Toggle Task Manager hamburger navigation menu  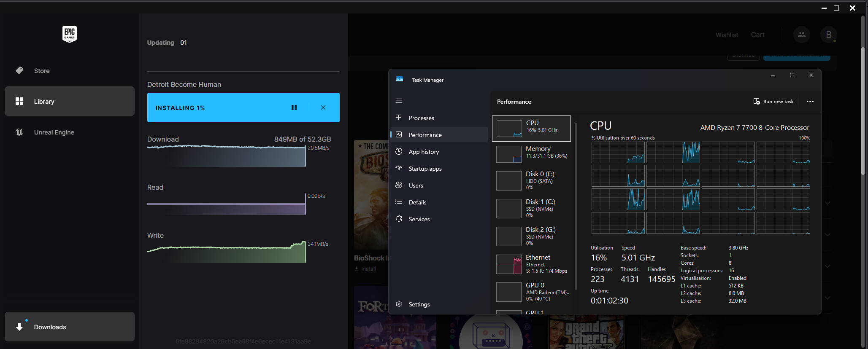[399, 101]
